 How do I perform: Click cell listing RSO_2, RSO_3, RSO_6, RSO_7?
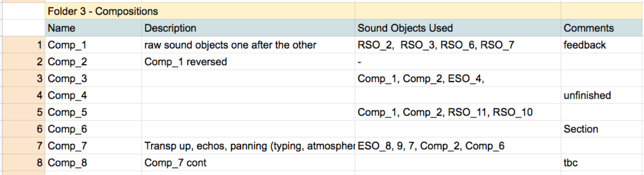(x=458, y=45)
